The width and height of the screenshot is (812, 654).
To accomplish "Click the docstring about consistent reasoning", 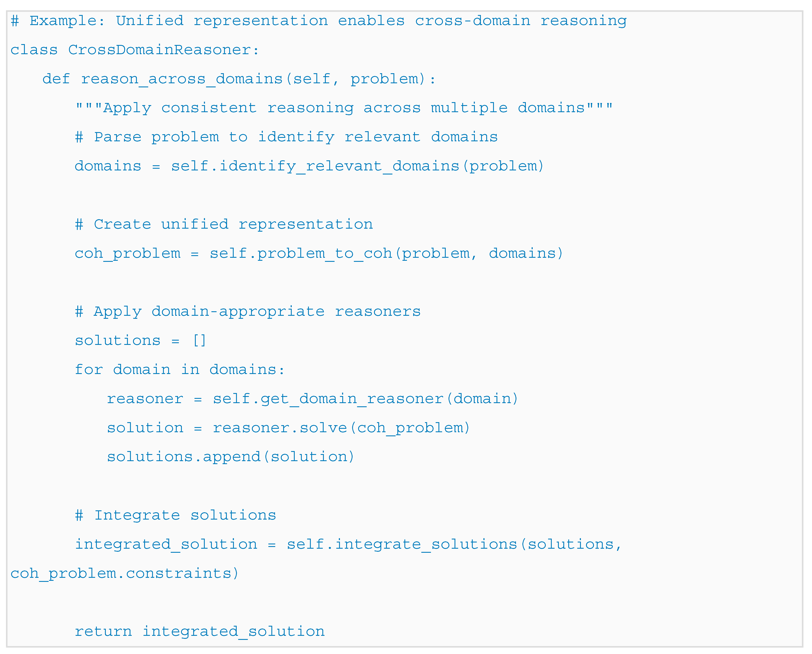I will [344, 108].
